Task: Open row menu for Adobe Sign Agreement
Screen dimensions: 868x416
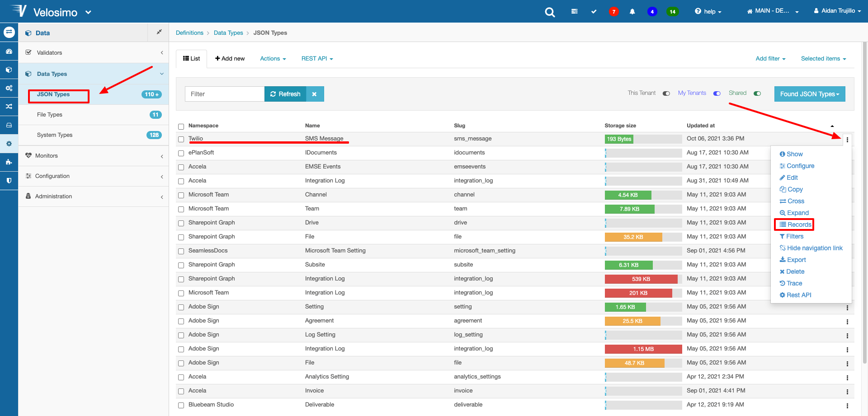Action: [x=847, y=322]
